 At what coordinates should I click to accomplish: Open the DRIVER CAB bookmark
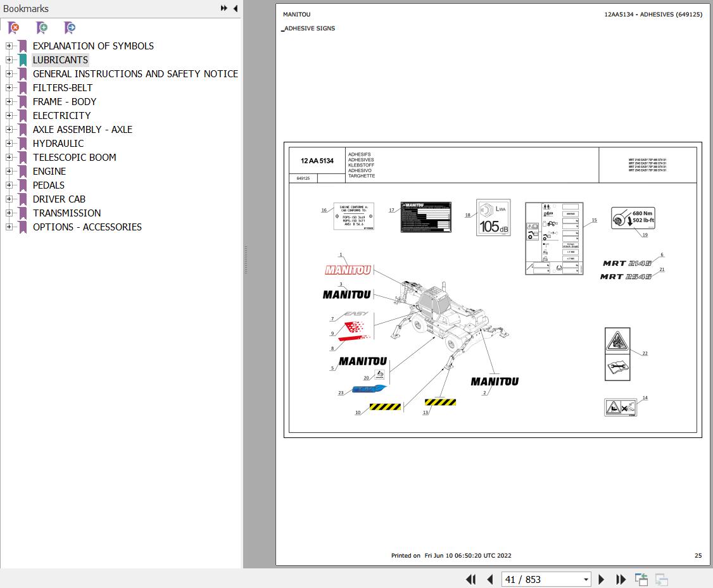(x=59, y=199)
